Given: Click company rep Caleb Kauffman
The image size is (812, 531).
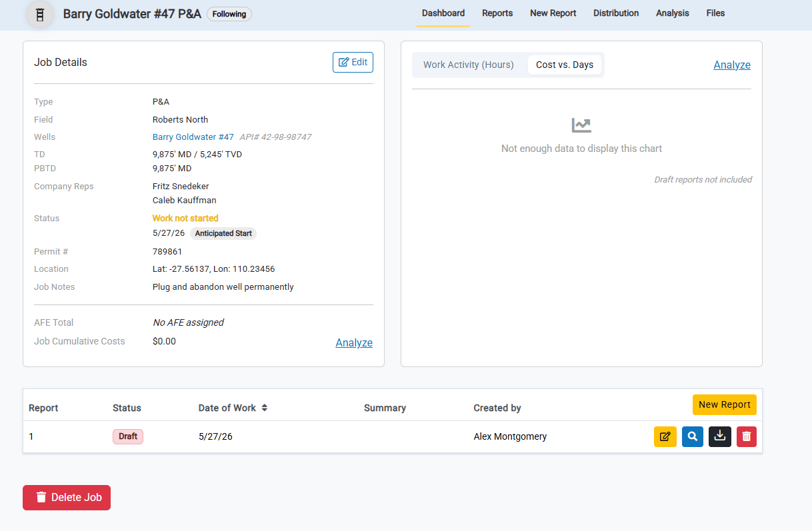Looking at the screenshot, I should (185, 201).
